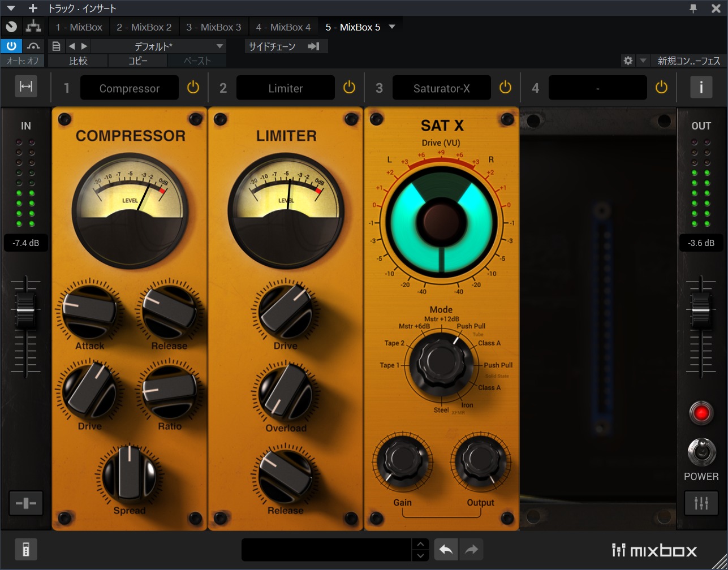Toggle power for slot 3 Saturator-X
728x570 pixels.
tap(505, 87)
